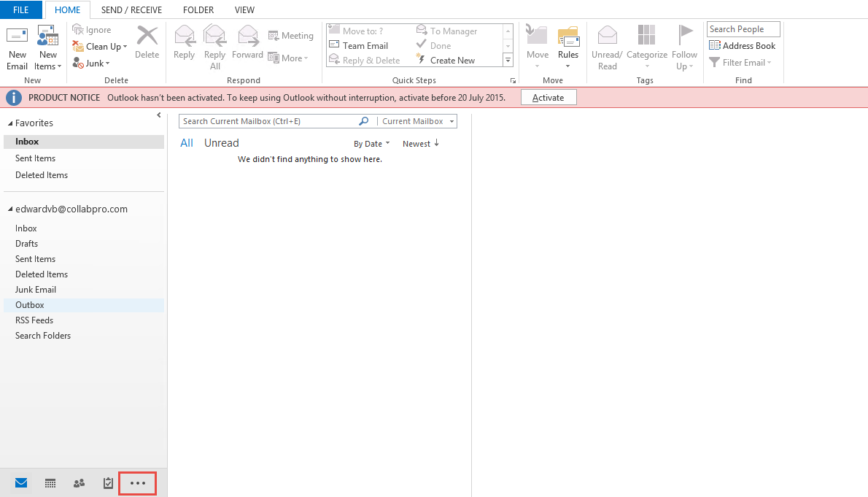This screenshot has height=497, width=868.
Task: Show All messages filter
Action: tap(187, 143)
